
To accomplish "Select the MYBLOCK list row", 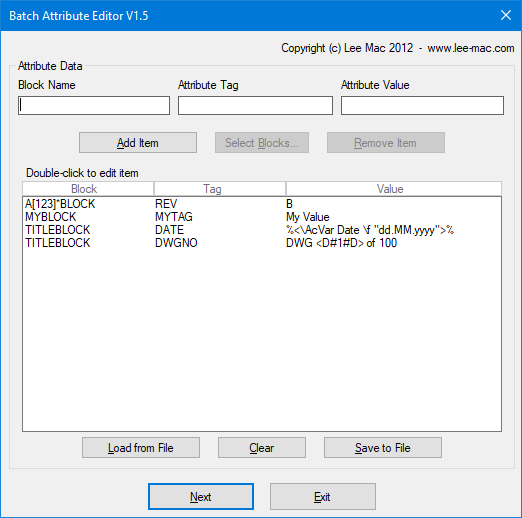I will pyautogui.click(x=262, y=217).
